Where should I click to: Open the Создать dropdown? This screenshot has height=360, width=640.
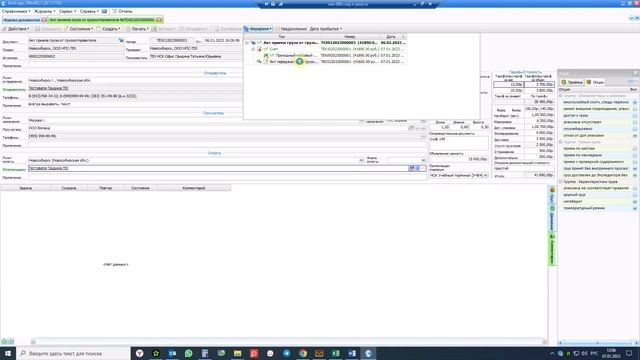pos(109,29)
